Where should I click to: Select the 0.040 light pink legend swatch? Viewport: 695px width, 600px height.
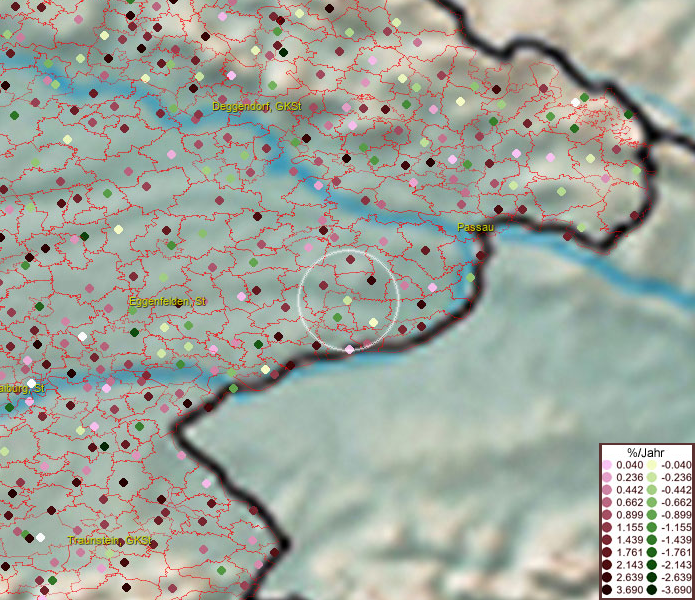point(608,466)
